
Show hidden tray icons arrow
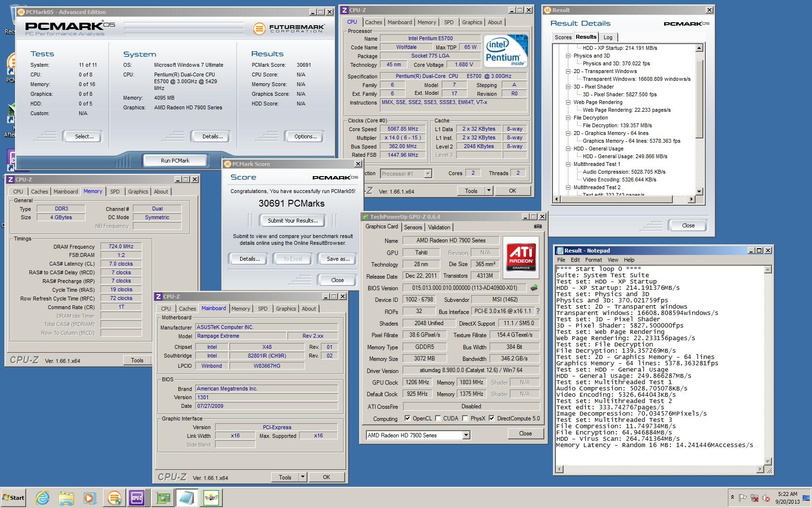point(732,497)
